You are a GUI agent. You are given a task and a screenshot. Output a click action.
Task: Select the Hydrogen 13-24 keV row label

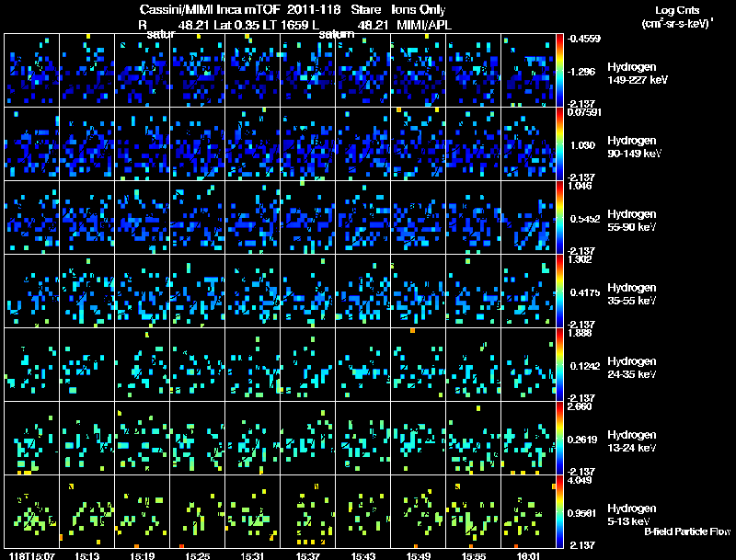632,441
